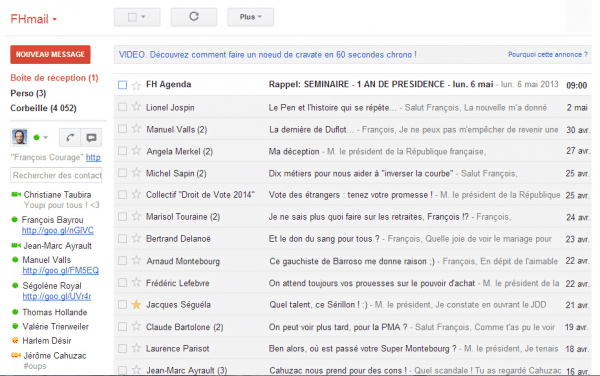This screenshot has width=600, height=376.
Task: Open Ségolène Royal's goo.gl/UVr4r link
Action: pyautogui.click(x=57, y=296)
